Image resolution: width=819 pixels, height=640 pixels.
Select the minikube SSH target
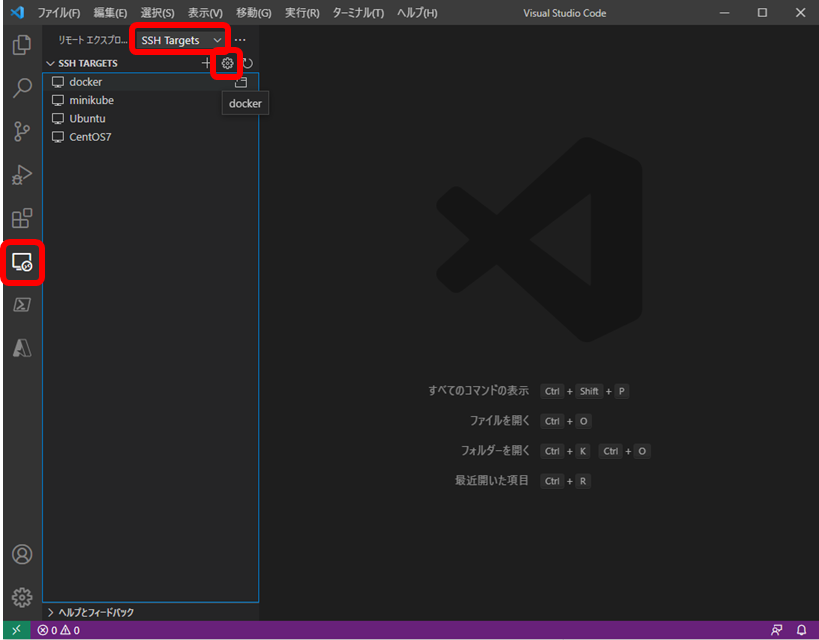[x=150, y=100]
